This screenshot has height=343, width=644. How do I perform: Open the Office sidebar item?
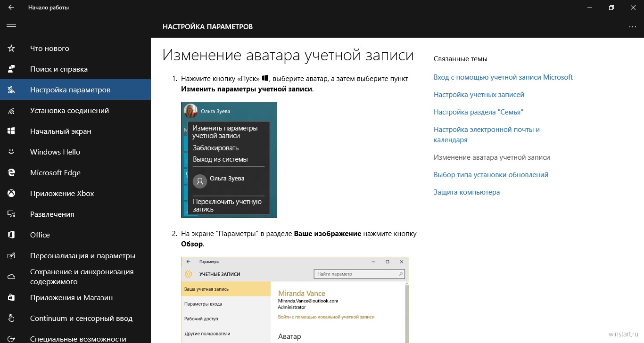pos(75,235)
